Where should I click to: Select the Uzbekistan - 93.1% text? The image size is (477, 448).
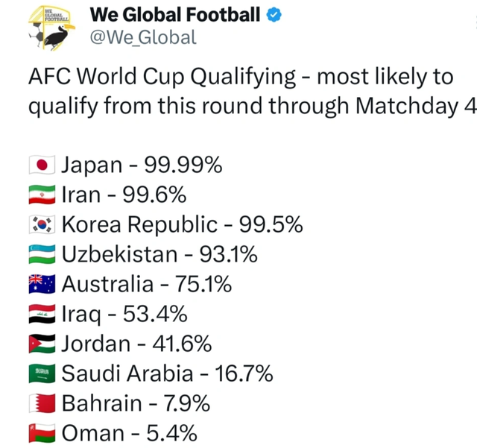[x=159, y=254]
